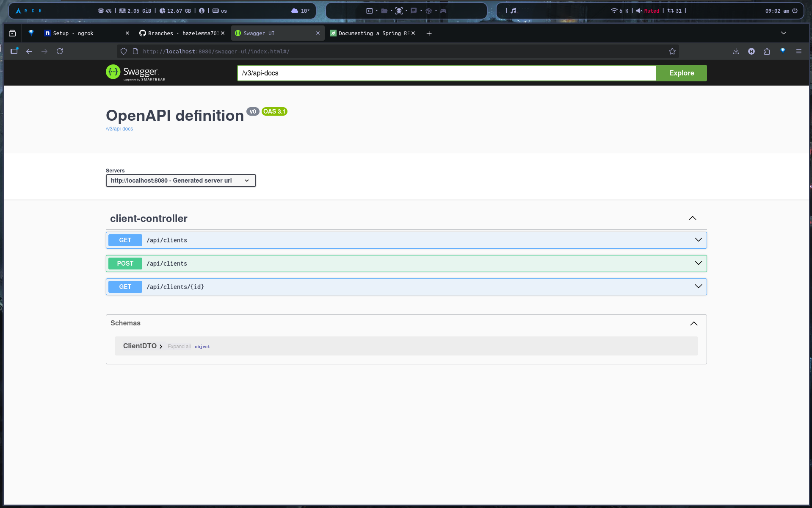Bookmark page with the star icon
812x508 pixels.
click(x=672, y=51)
